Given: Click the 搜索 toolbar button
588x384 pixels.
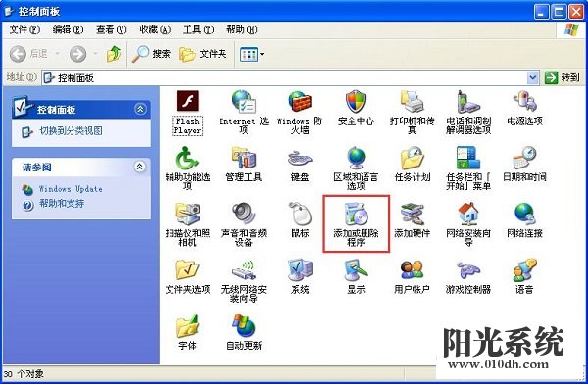Looking at the screenshot, I should [x=152, y=54].
